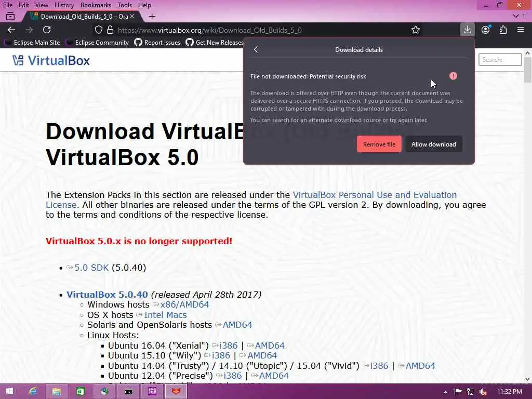Download Ubuntu 12.04 Precise AMD64 build
The height and width of the screenshot is (399, 532).
coord(274,376)
